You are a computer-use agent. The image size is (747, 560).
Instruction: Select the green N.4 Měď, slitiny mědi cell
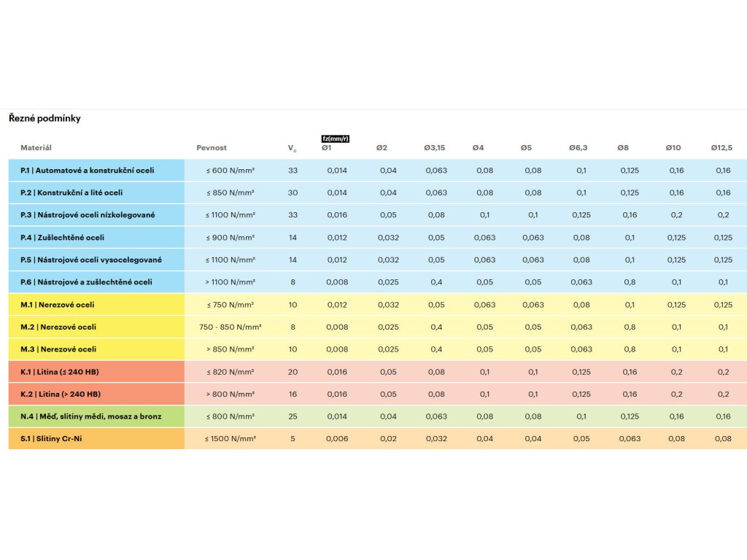click(x=96, y=416)
